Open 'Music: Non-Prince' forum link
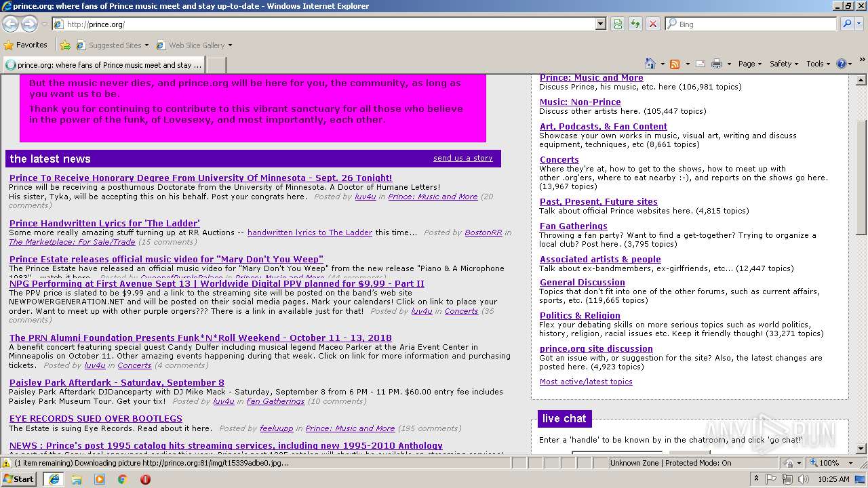 580,102
